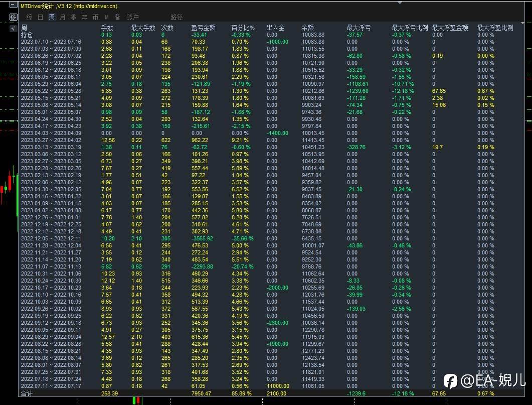The width and height of the screenshot is (532, 405).
Task: Open the 年 yearly tab
Action: pos(84,17)
